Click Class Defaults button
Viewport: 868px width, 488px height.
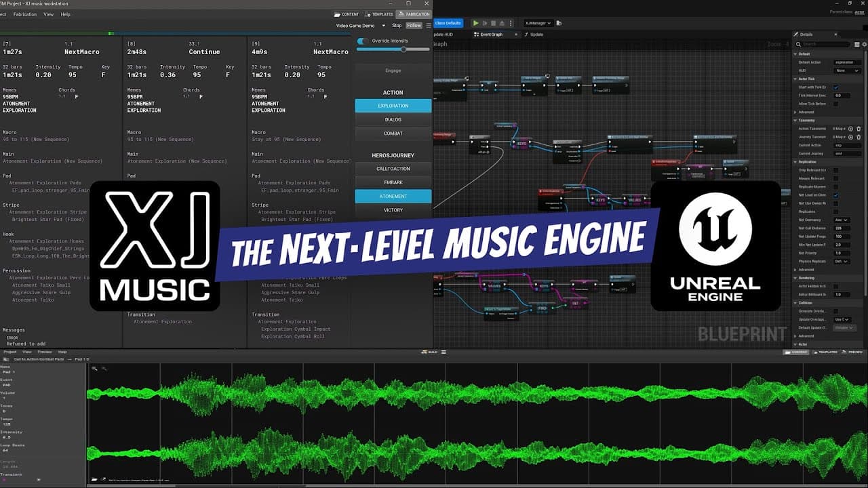(448, 23)
